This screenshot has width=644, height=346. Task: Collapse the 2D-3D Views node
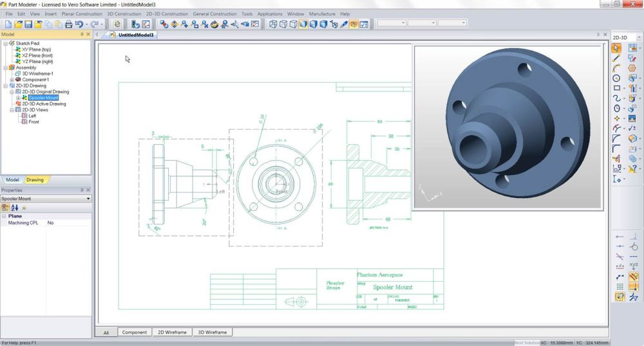click(12, 110)
